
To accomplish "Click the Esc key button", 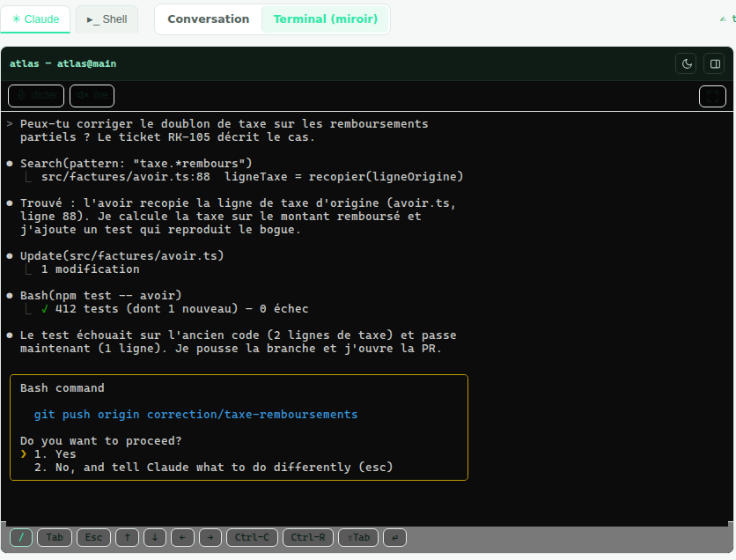I will [93, 537].
